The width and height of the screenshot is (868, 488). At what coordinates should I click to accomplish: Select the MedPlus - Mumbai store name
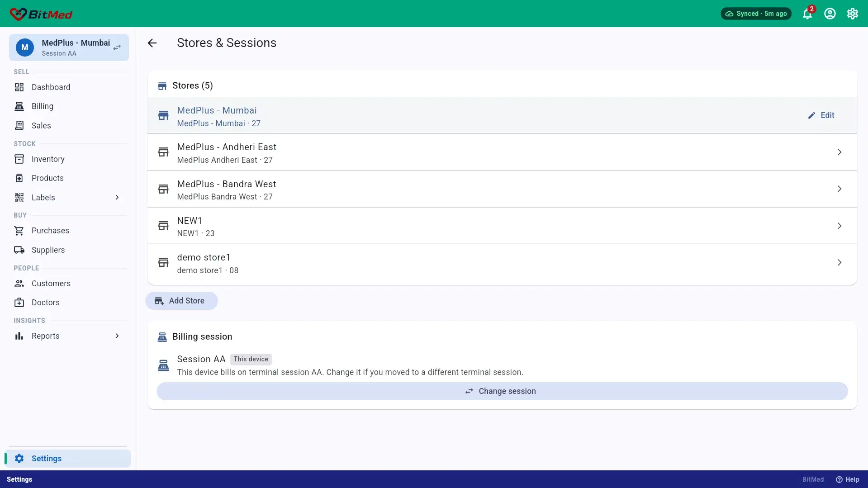tap(217, 110)
